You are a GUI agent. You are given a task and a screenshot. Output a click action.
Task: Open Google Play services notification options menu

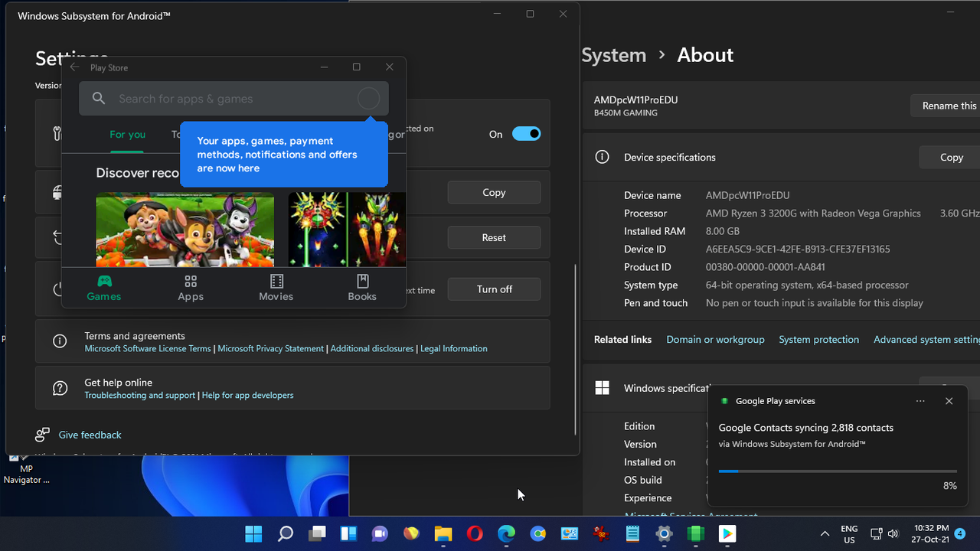point(920,401)
